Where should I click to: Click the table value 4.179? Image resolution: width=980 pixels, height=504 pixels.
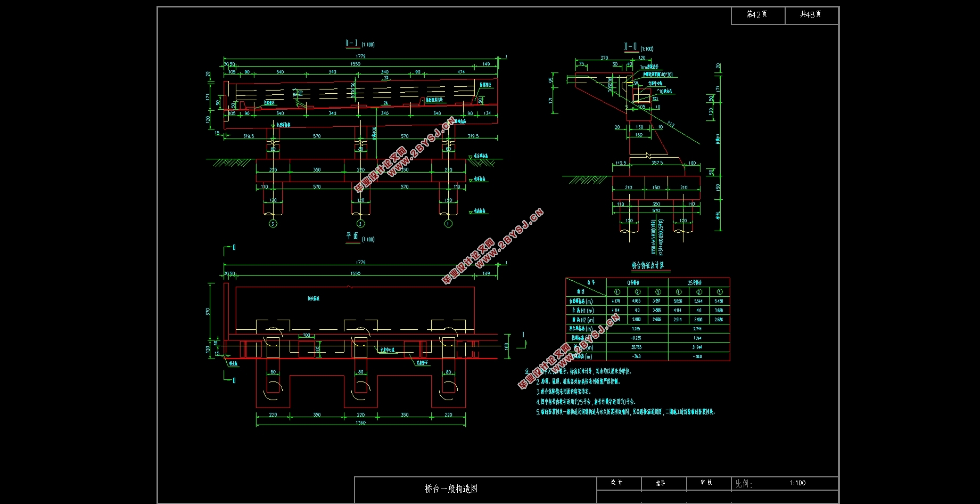[616, 301]
